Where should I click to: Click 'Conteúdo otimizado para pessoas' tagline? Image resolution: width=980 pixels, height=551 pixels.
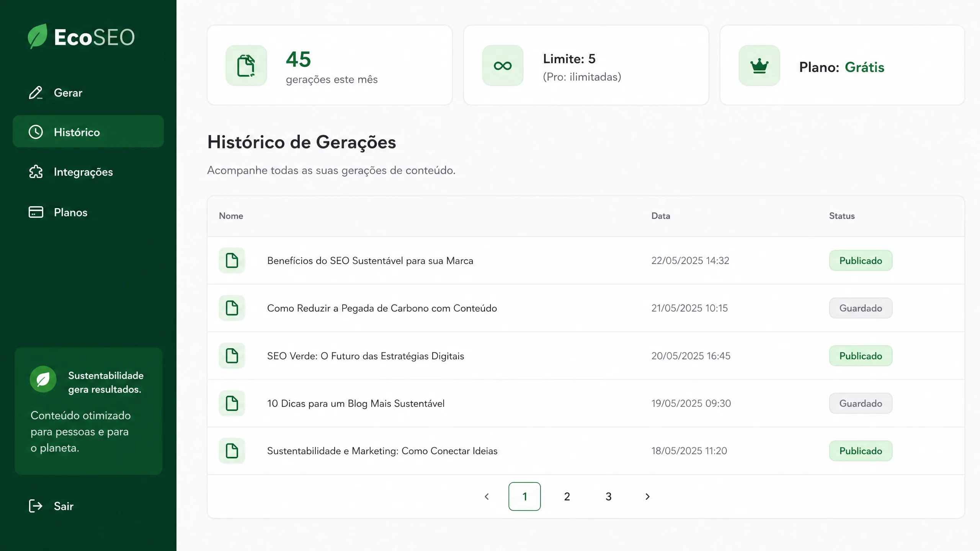click(x=80, y=432)
